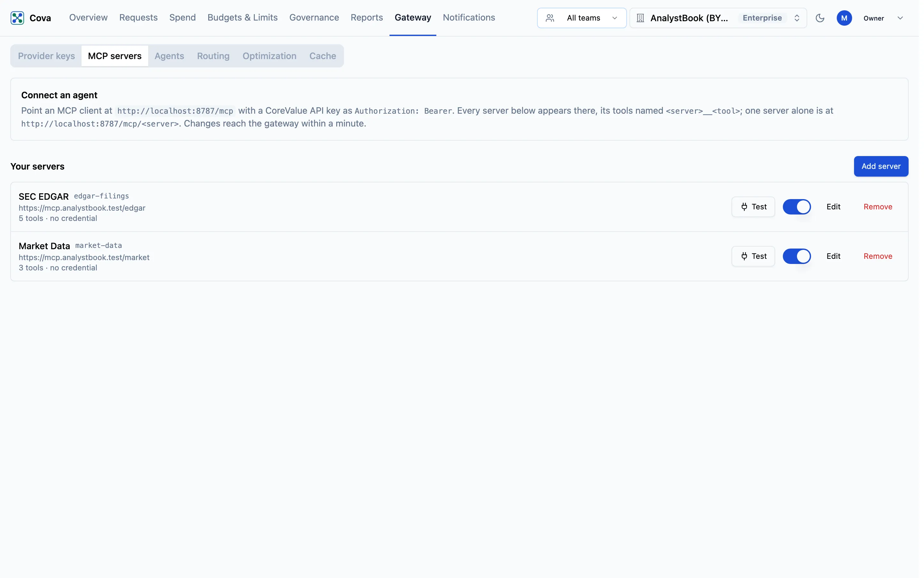The height and width of the screenshot is (578, 924).
Task: Click the Cova brand name
Action: tap(40, 18)
